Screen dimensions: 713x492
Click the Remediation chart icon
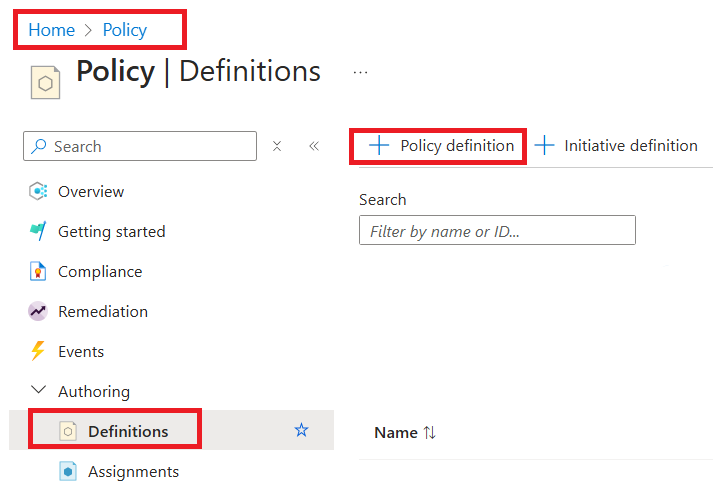coord(38,311)
